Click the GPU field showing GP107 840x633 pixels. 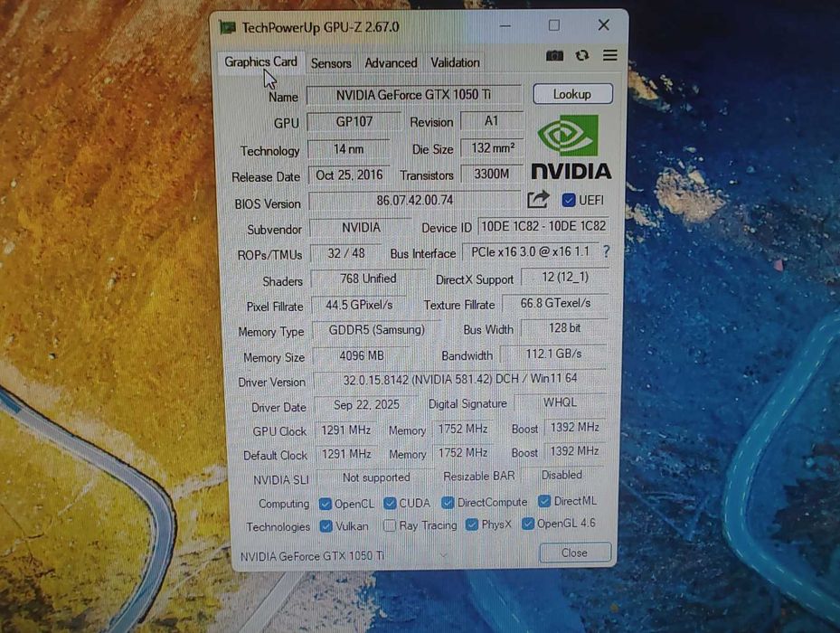point(354,122)
